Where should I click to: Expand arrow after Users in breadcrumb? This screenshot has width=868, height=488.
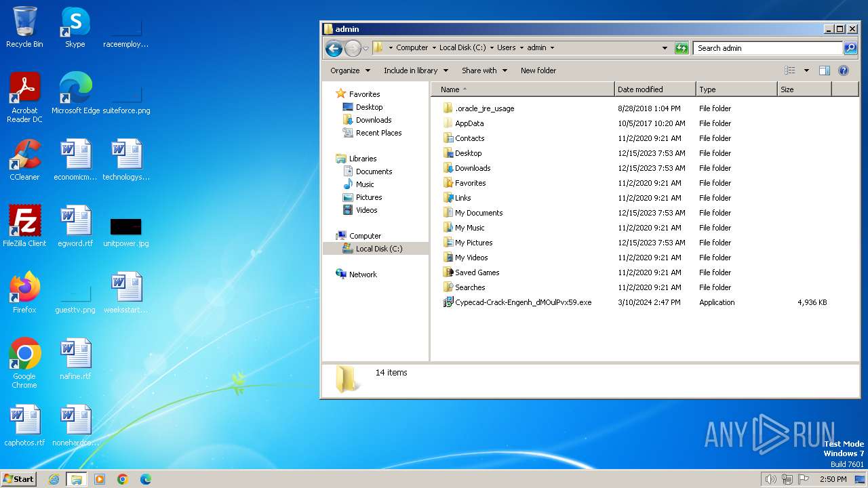coord(521,48)
